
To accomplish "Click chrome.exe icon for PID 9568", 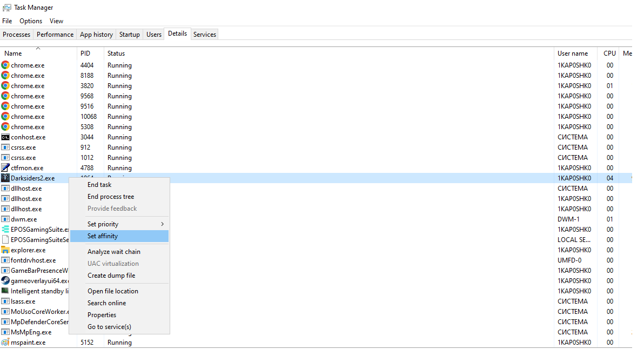I will [x=5, y=96].
